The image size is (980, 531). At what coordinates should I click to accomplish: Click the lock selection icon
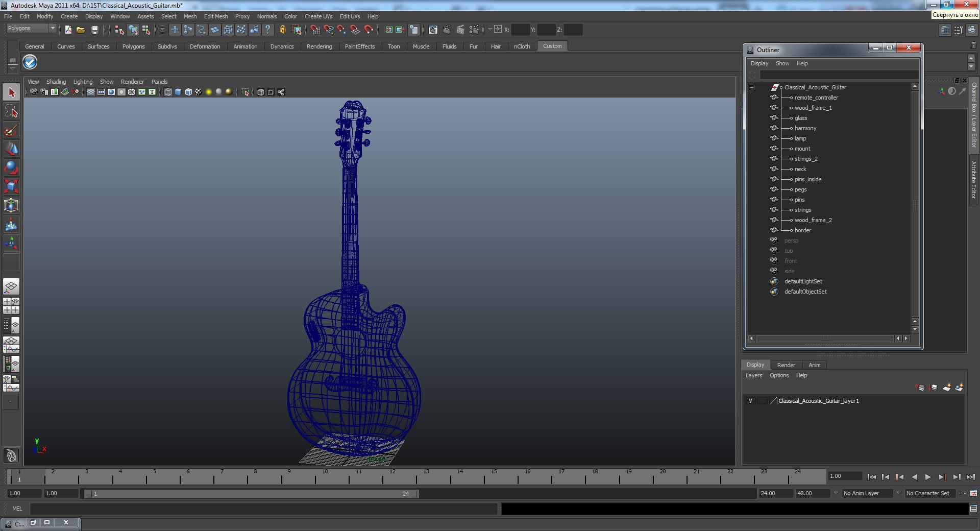282,30
